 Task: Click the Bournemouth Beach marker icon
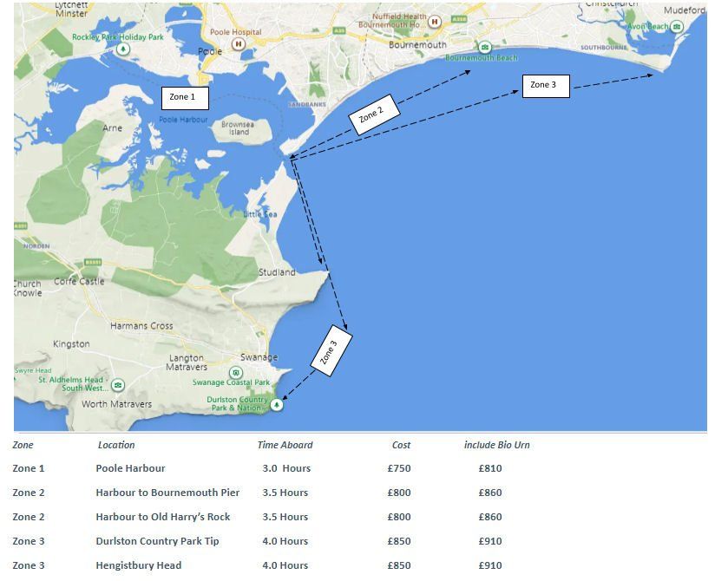(x=485, y=47)
